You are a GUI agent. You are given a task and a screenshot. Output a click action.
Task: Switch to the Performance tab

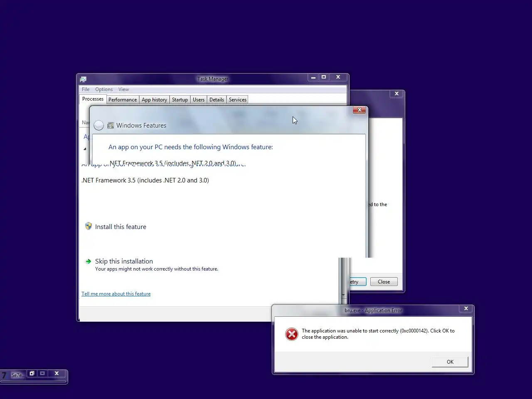click(123, 100)
